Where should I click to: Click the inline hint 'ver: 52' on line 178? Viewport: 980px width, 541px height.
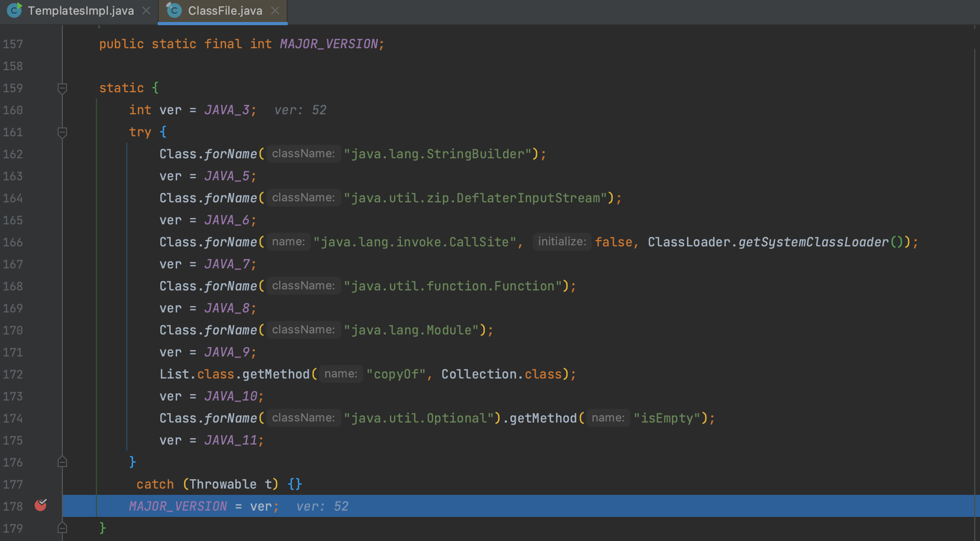(x=322, y=506)
